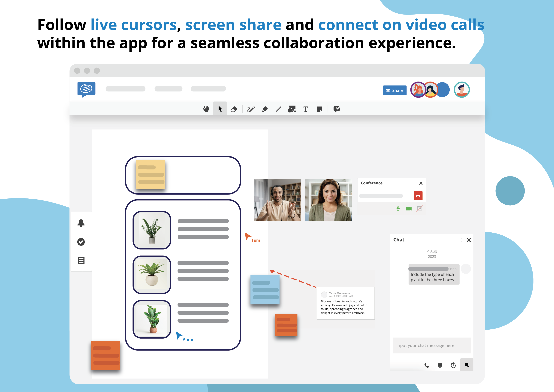The image size is (554, 392).
Task: Pick the Highlighter tool
Action: tap(265, 109)
